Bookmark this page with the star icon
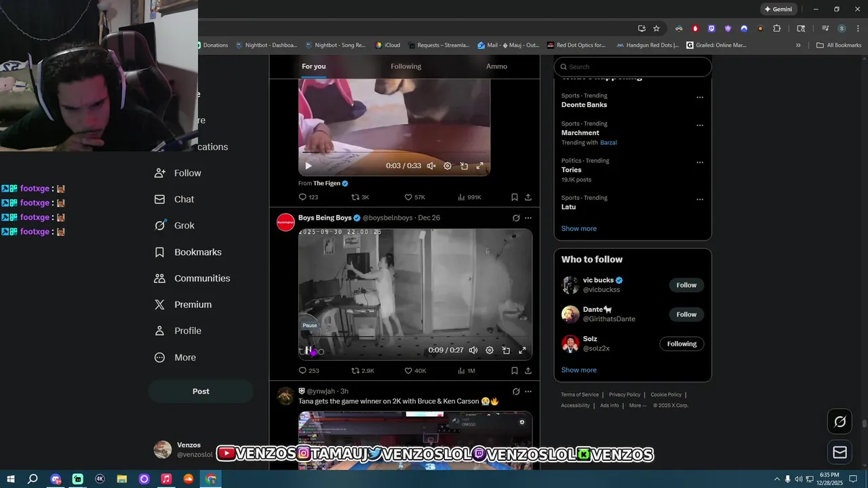The image size is (868, 488). (656, 28)
